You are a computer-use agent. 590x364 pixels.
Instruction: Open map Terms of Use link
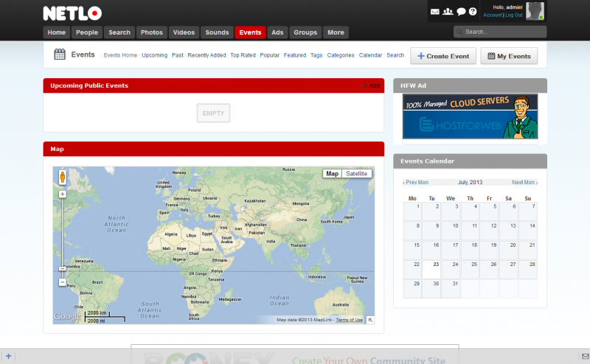pyautogui.click(x=349, y=320)
